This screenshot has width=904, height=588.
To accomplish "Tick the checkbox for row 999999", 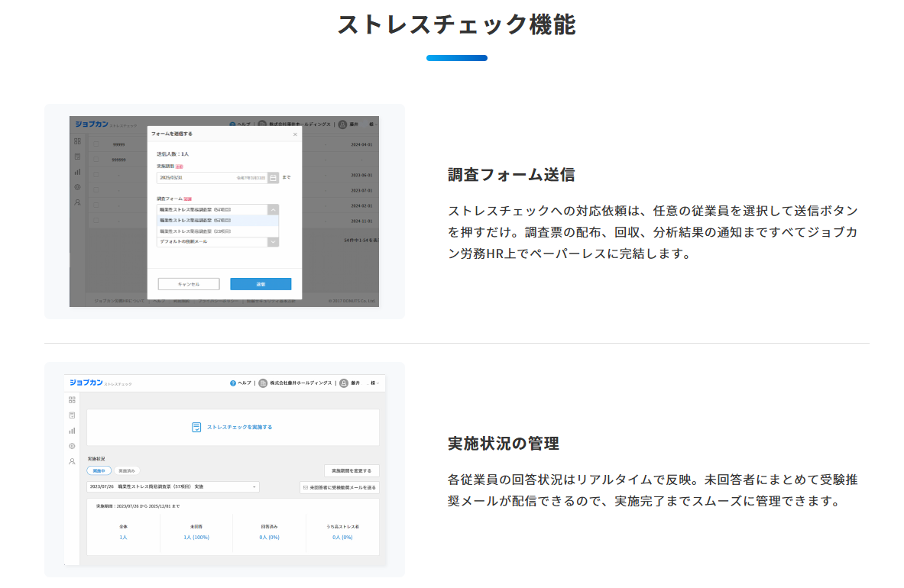I will point(96,160).
